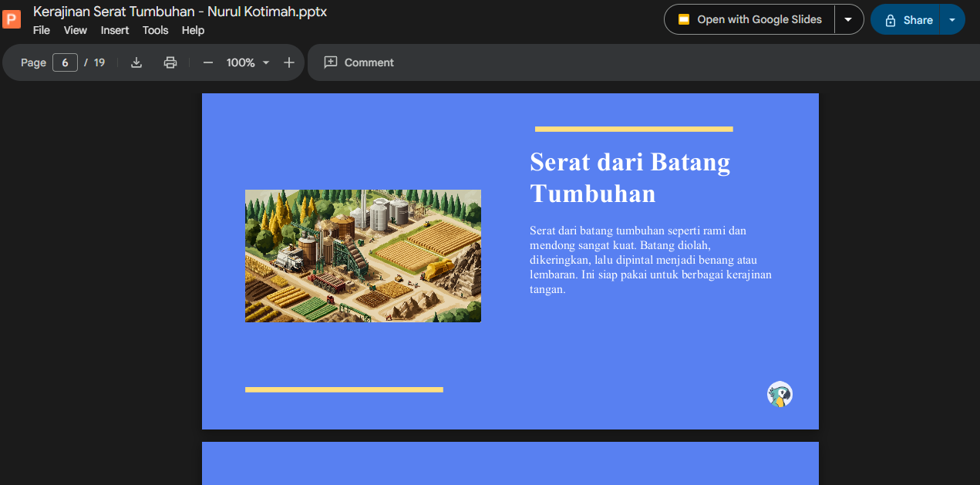Zoom in using the plus icon

pos(288,62)
